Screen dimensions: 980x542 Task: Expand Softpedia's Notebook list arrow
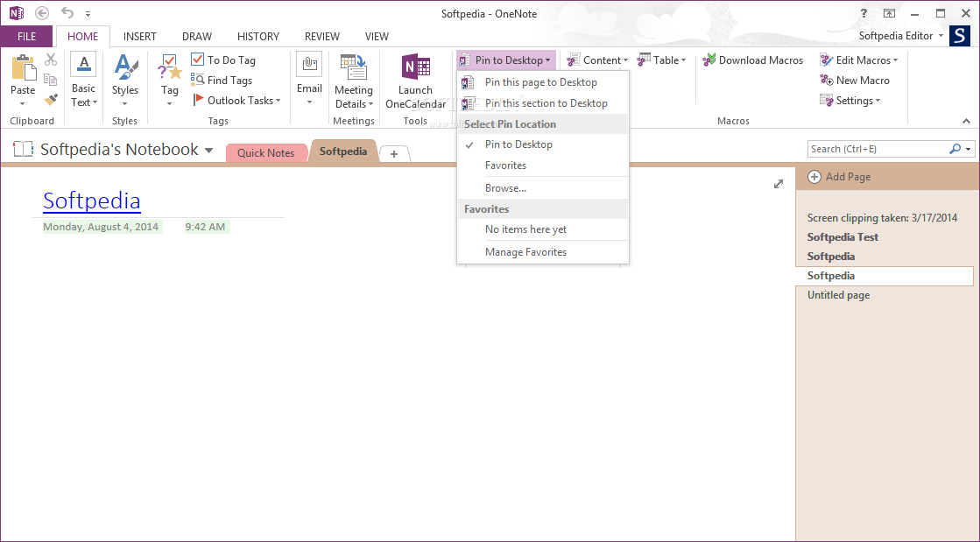tap(208, 150)
